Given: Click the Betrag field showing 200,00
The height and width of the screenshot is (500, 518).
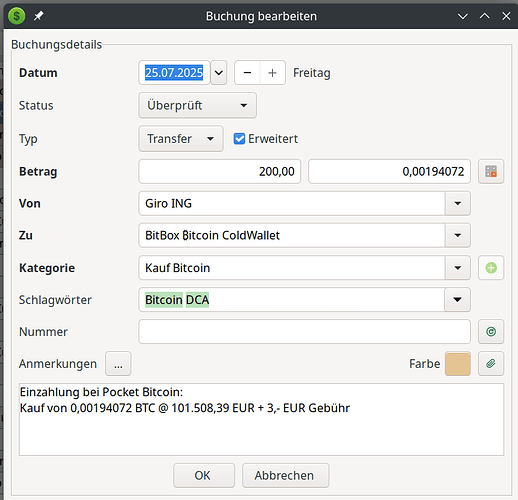Looking at the screenshot, I should (x=220, y=171).
